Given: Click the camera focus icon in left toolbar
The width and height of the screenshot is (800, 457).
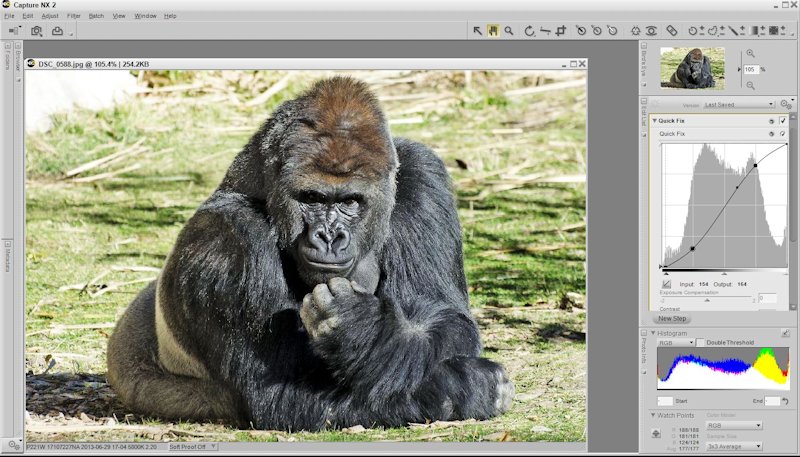Looking at the screenshot, I should [36, 31].
